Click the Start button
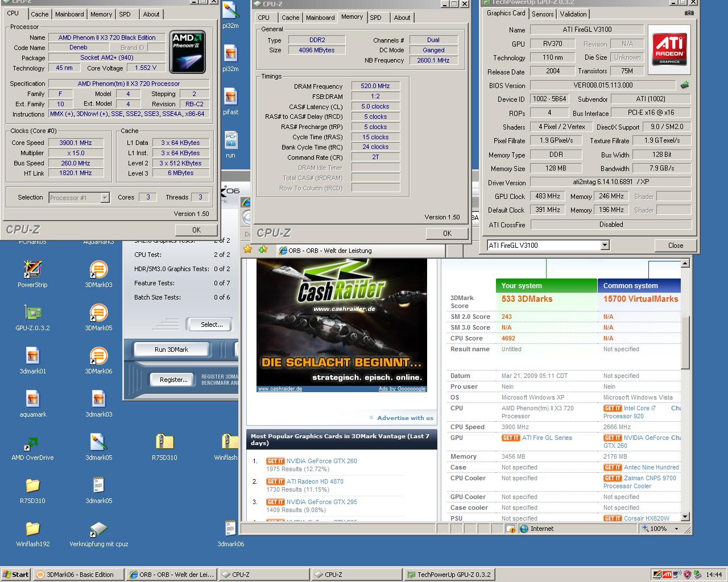The width and height of the screenshot is (728, 582). pyautogui.click(x=16, y=575)
